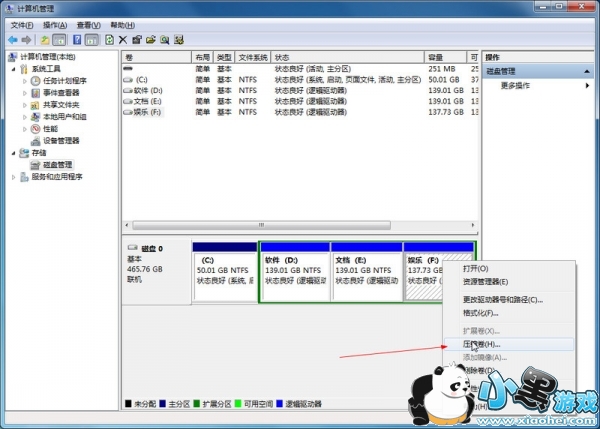The width and height of the screenshot is (600, 429).
Task: Click the Up one level folder icon
Action: click(x=44, y=40)
